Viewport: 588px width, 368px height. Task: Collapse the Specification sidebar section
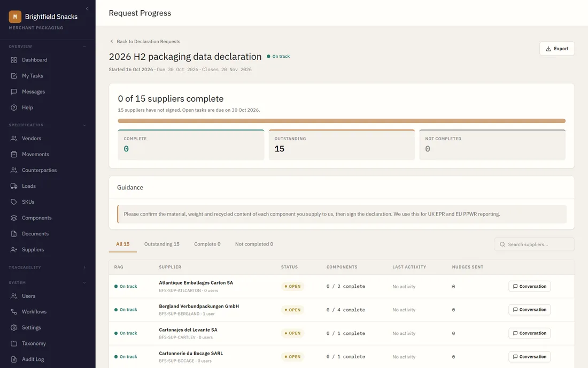[x=84, y=125]
